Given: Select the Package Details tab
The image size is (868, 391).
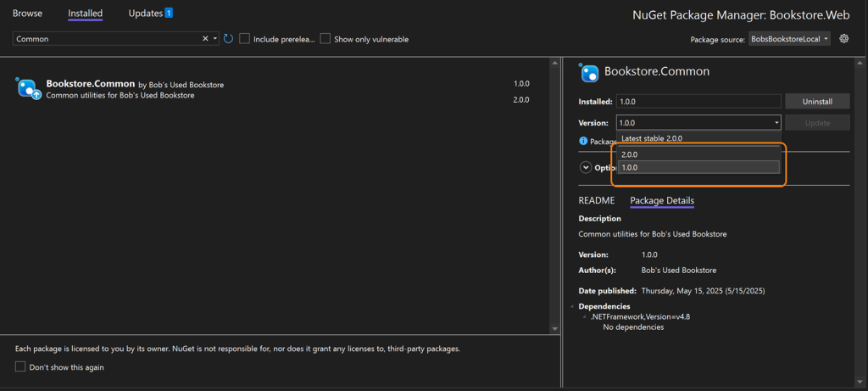Looking at the screenshot, I should pyautogui.click(x=662, y=200).
